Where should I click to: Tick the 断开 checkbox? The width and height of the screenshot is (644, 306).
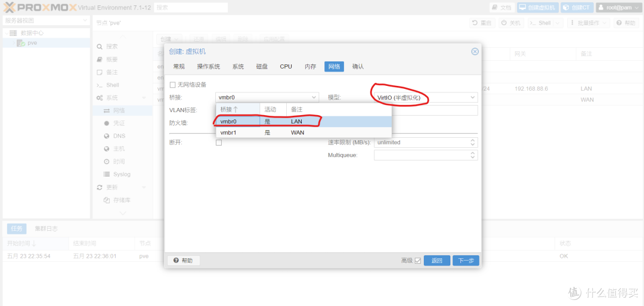click(219, 143)
